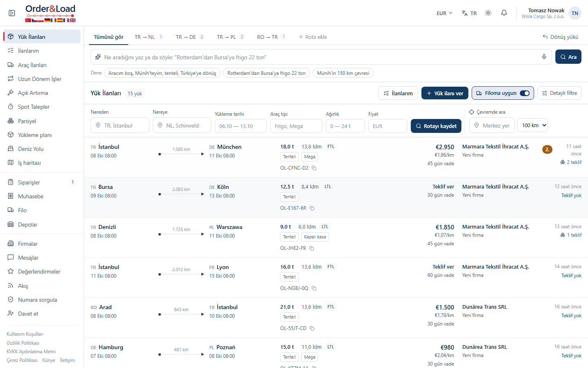Open İş haritası map view

coord(42,163)
